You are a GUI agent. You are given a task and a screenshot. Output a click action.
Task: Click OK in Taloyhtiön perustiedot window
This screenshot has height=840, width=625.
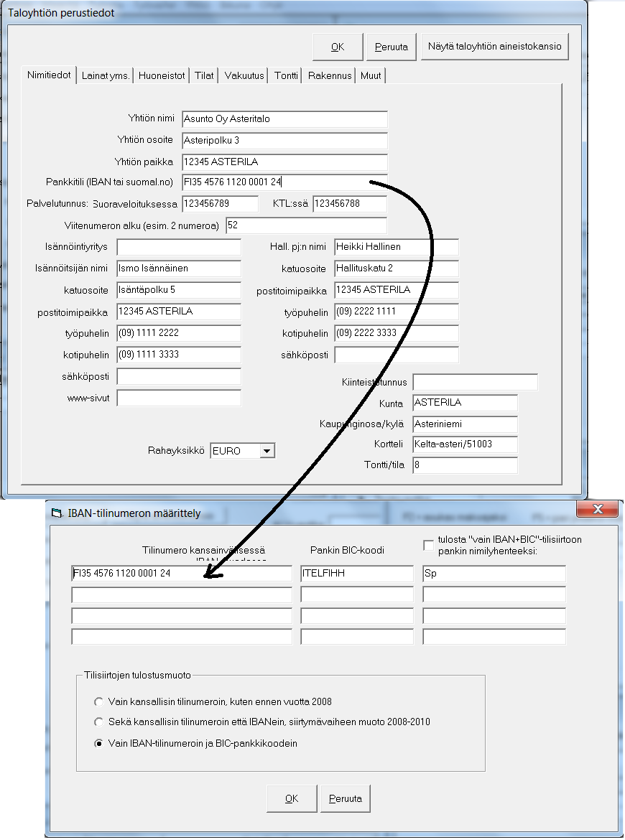pyautogui.click(x=338, y=47)
